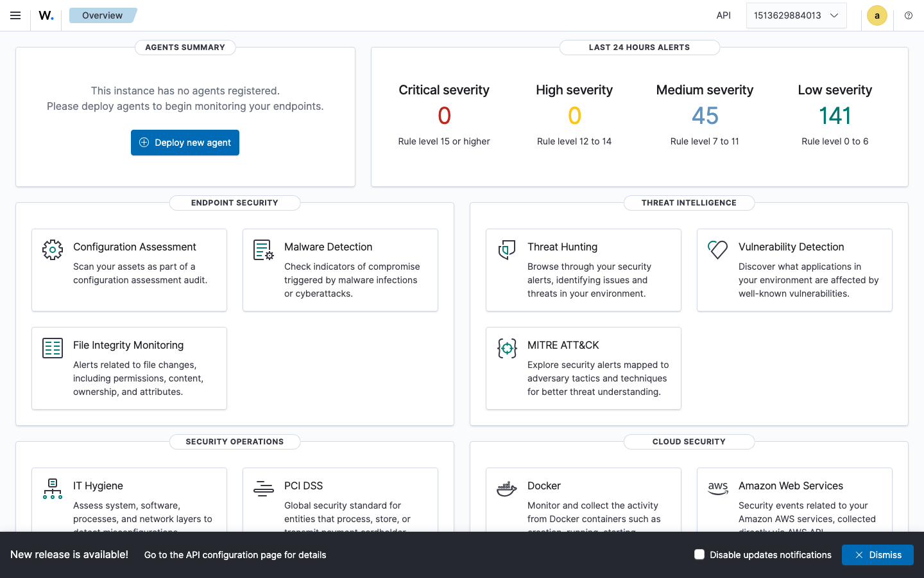Click the IT Hygiene network icon
924x578 pixels.
[53, 489]
